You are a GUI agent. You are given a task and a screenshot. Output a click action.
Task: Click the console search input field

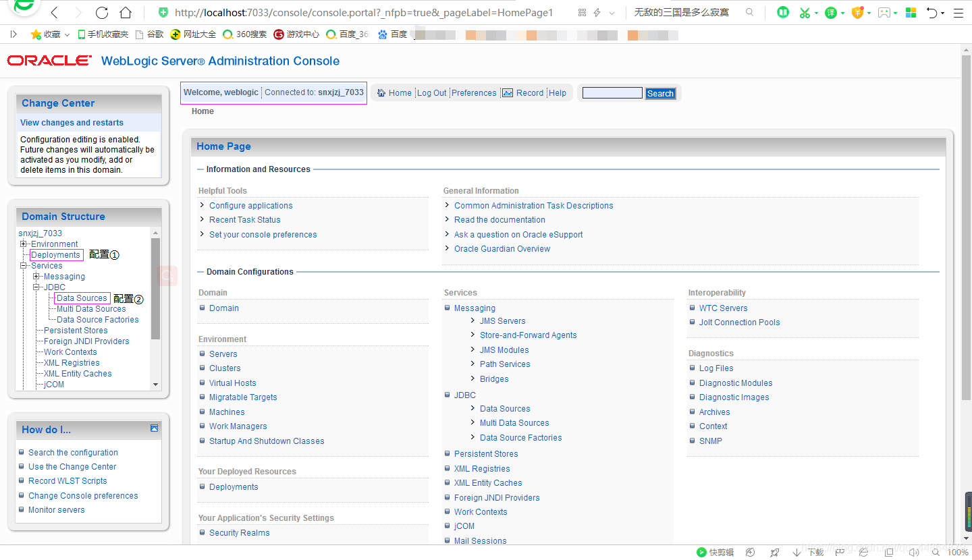point(612,93)
